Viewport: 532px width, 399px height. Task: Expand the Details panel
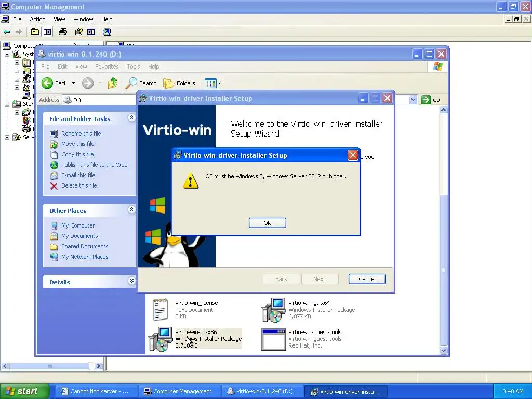click(x=131, y=281)
